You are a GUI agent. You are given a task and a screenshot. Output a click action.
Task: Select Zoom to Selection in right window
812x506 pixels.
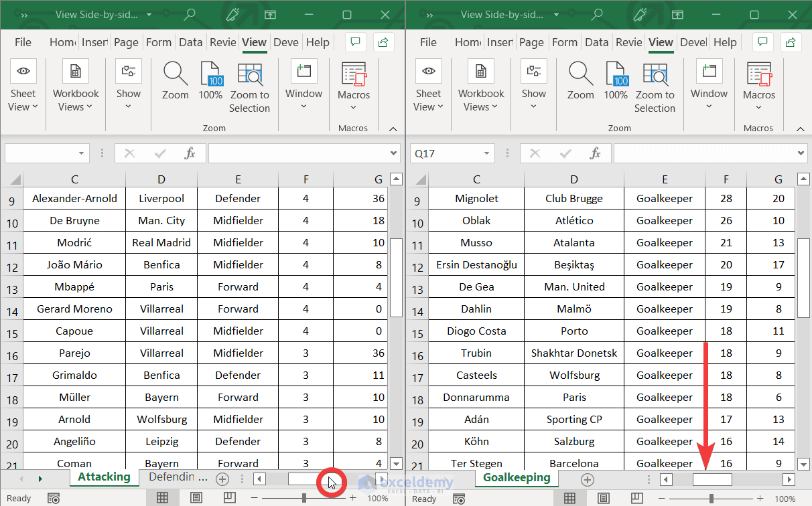(x=655, y=87)
